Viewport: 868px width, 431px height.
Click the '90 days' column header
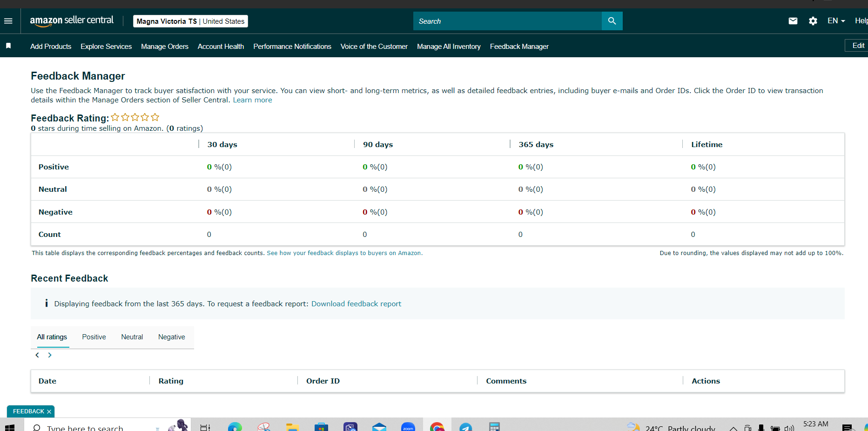point(378,145)
